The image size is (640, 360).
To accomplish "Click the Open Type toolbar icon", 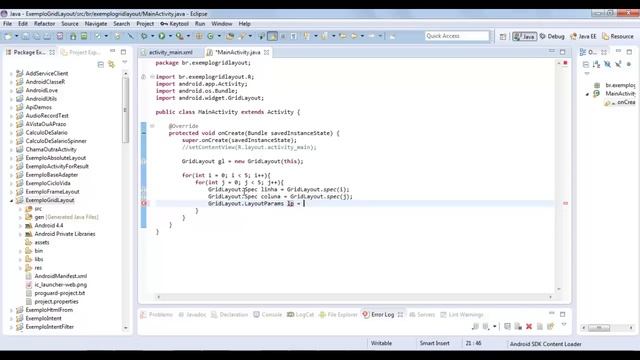I will coord(230,36).
